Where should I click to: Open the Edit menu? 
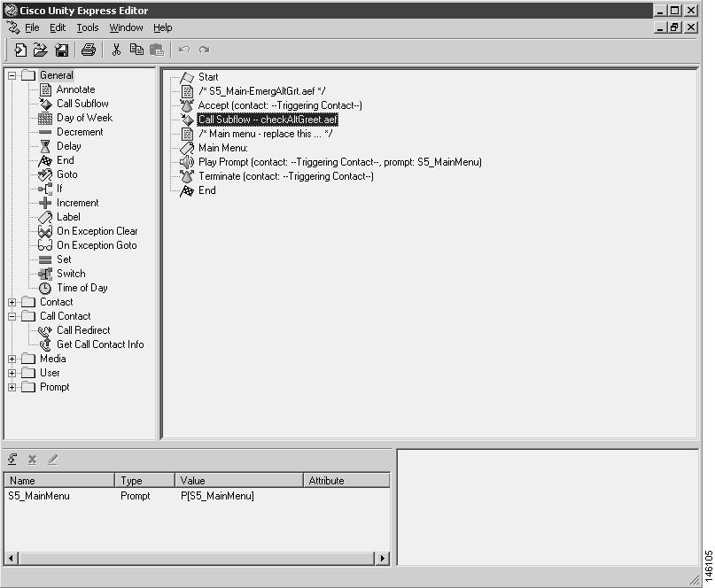coord(58,27)
